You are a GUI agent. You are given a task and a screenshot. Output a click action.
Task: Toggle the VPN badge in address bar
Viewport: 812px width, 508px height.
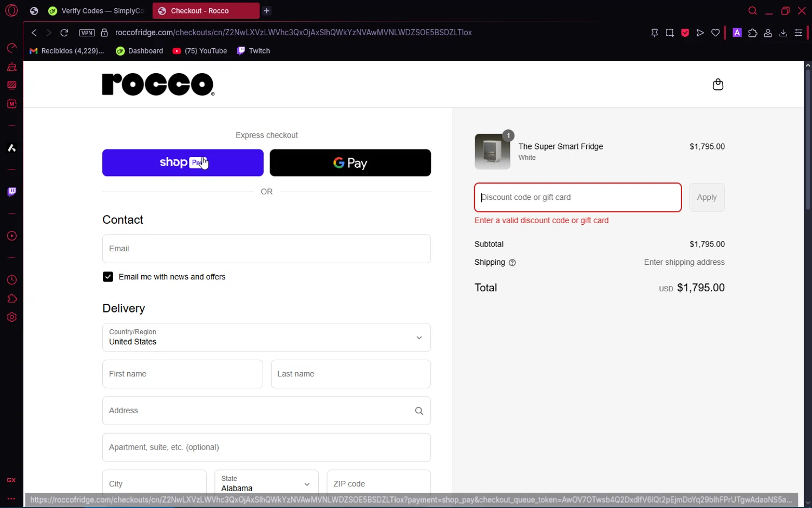coord(87,32)
